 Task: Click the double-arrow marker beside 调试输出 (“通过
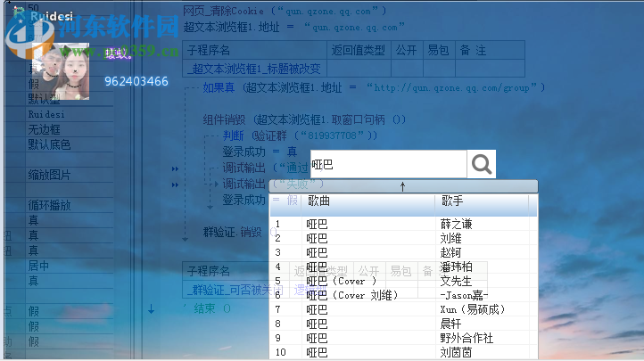pos(176,169)
